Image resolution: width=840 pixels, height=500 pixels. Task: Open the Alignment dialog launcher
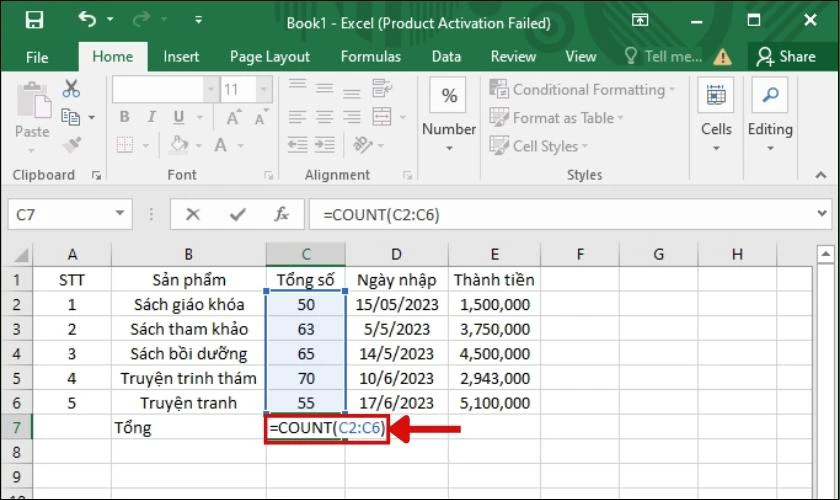click(x=408, y=175)
